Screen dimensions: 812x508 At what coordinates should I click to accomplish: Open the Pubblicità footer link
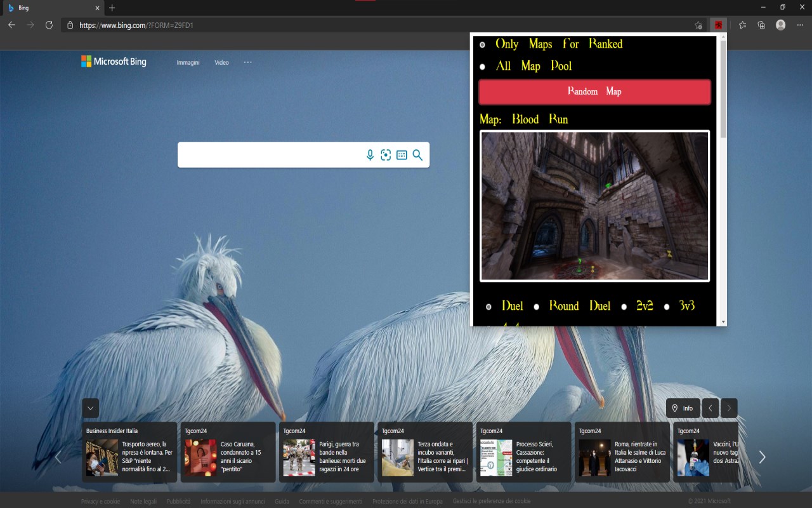178,502
